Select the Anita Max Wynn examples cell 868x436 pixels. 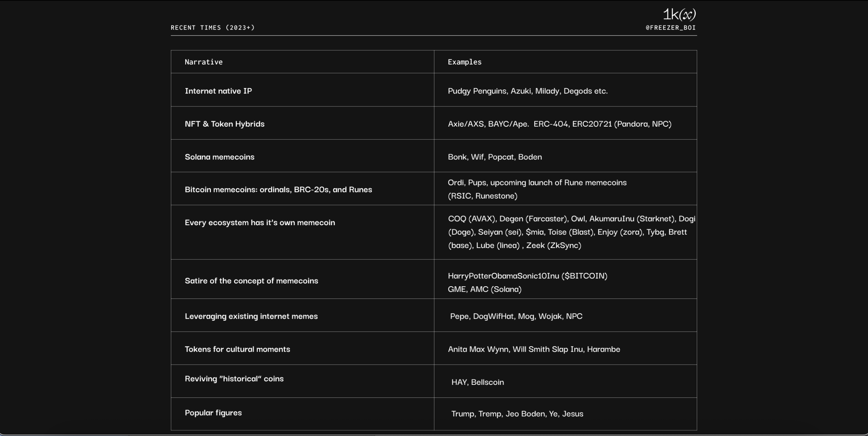click(x=534, y=349)
